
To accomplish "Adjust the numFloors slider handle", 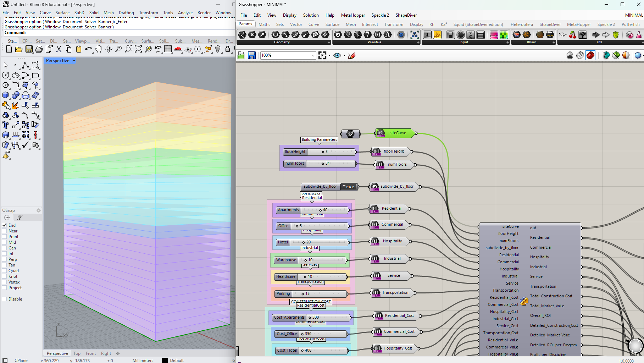I will coord(323,164).
